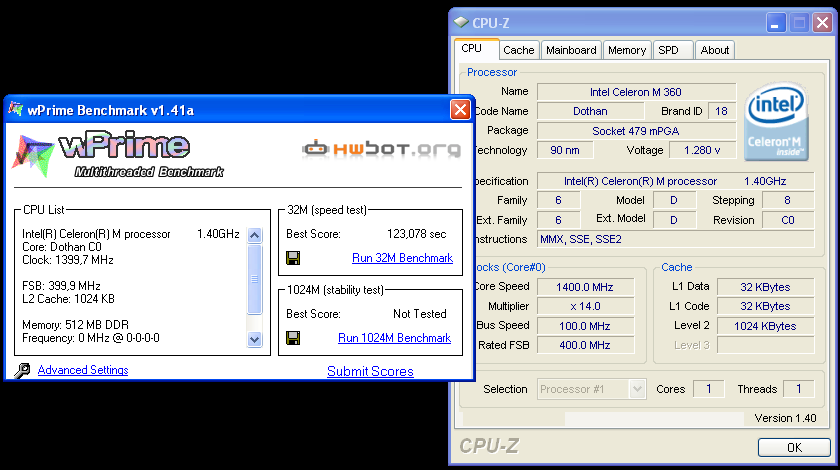840x470 pixels.
Task: Click the Stepping value '8'
Action: (x=788, y=200)
